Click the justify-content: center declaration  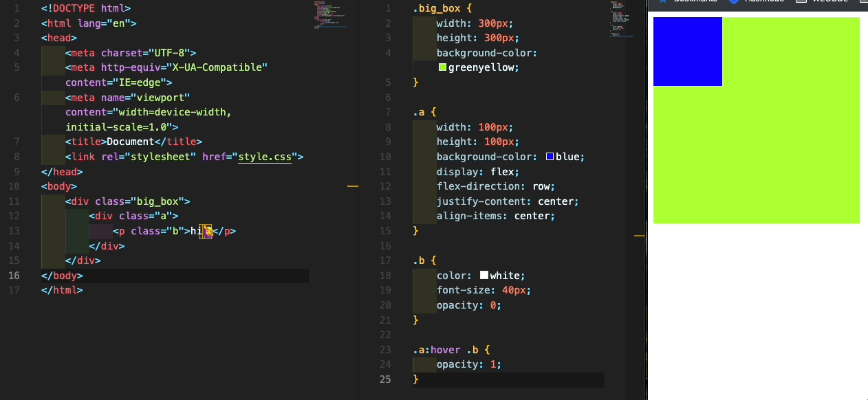508,201
